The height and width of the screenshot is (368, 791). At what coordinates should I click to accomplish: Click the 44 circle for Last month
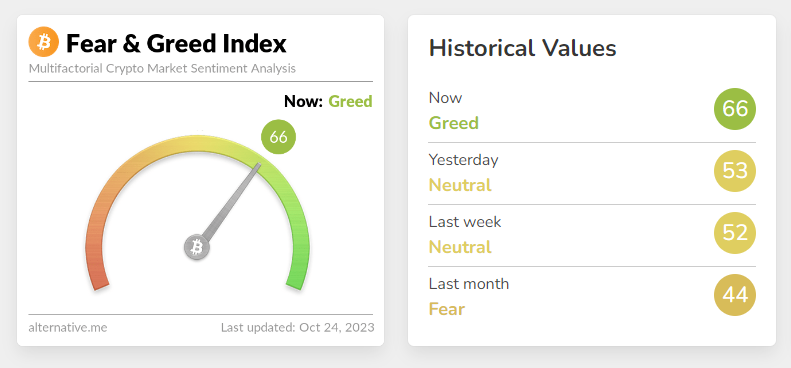point(735,295)
